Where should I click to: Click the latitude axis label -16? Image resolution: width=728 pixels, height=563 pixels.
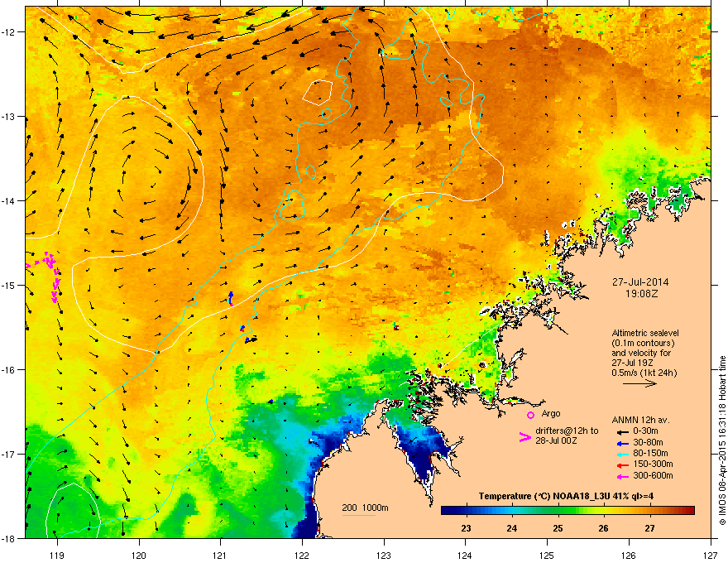[8, 370]
